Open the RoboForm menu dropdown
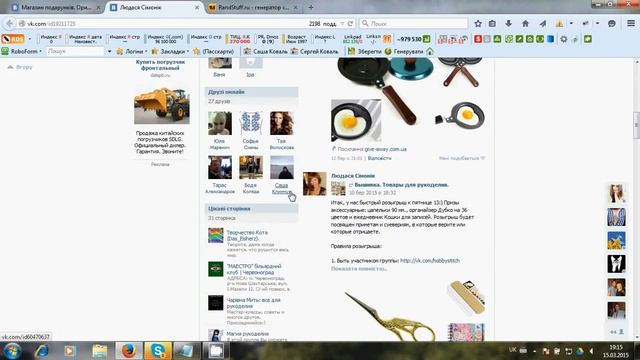This screenshot has height=360, width=640. [x=22, y=51]
